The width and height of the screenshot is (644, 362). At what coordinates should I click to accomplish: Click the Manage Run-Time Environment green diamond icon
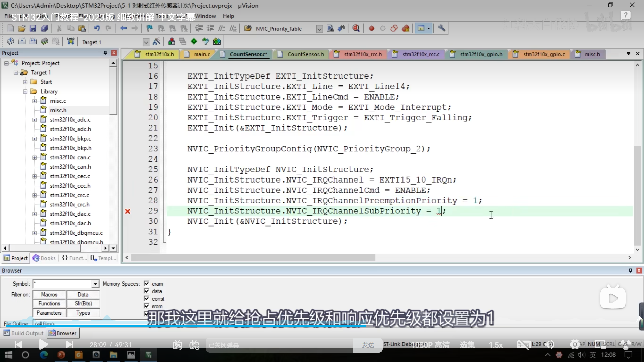coord(194,42)
